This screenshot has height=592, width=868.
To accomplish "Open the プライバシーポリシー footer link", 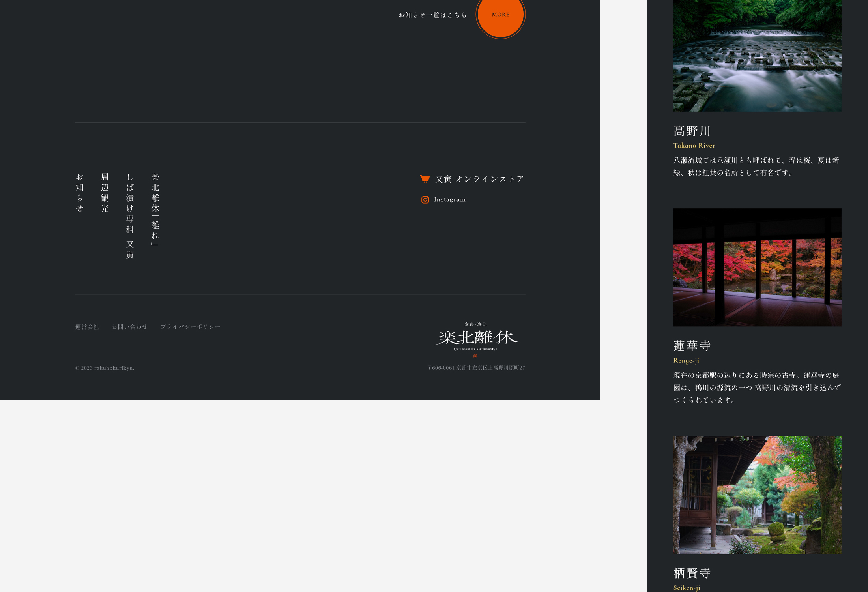I will coord(191,327).
